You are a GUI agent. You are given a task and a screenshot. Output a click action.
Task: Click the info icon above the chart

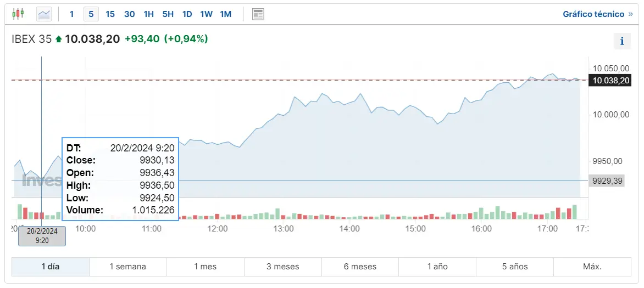click(x=622, y=41)
